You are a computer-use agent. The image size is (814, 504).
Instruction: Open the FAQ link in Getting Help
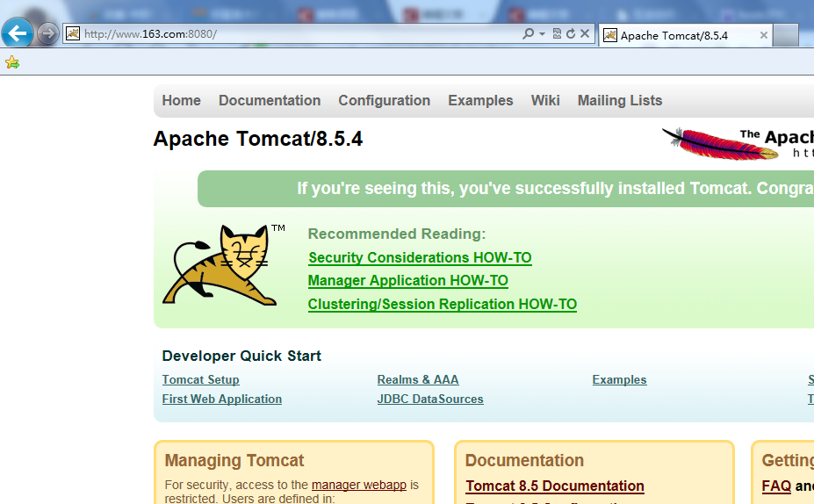(x=776, y=486)
